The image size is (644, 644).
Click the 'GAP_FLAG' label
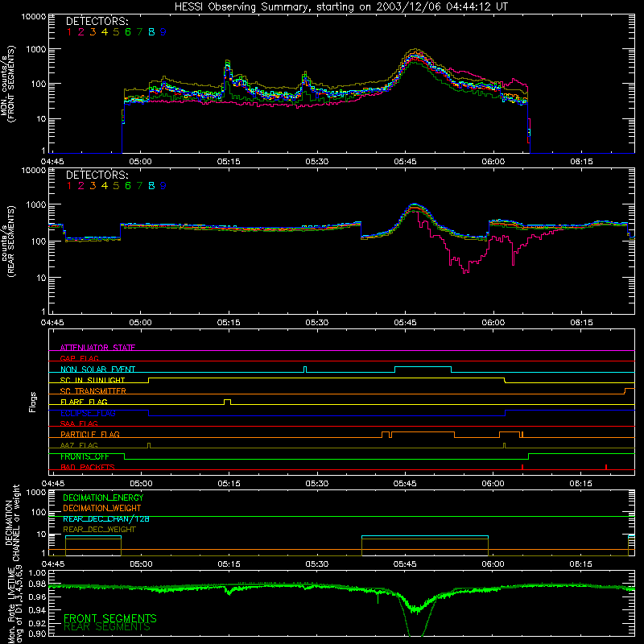coord(79,358)
